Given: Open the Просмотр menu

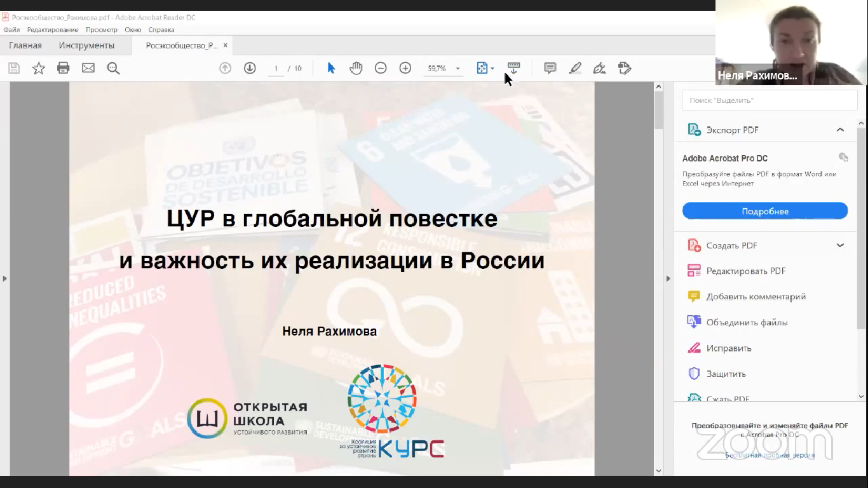Looking at the screenshot, I should [102, 30].
